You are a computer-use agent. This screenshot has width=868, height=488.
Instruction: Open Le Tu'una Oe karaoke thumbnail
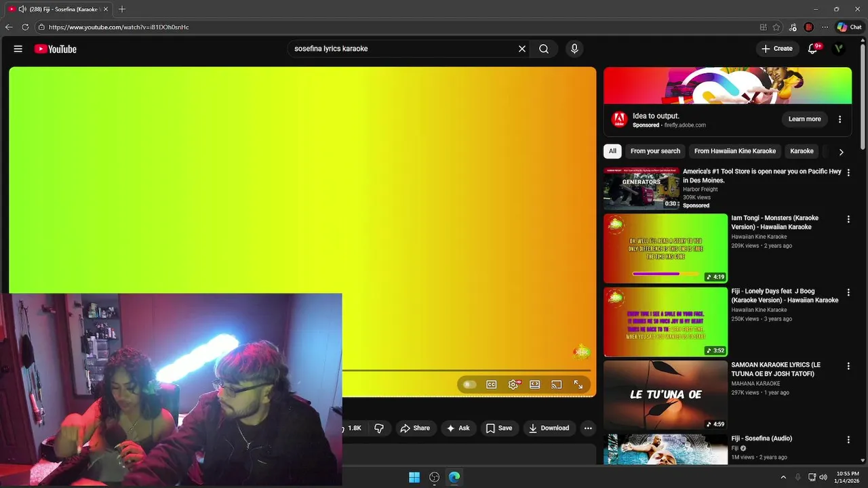tap(665, 394)
